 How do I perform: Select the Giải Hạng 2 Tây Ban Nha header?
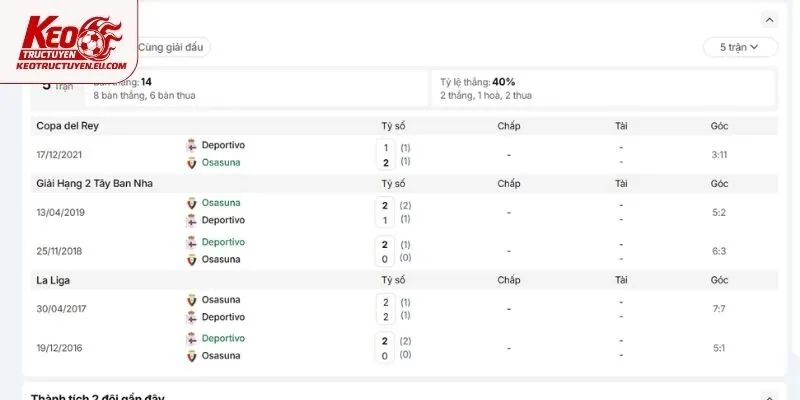[94, 183]
